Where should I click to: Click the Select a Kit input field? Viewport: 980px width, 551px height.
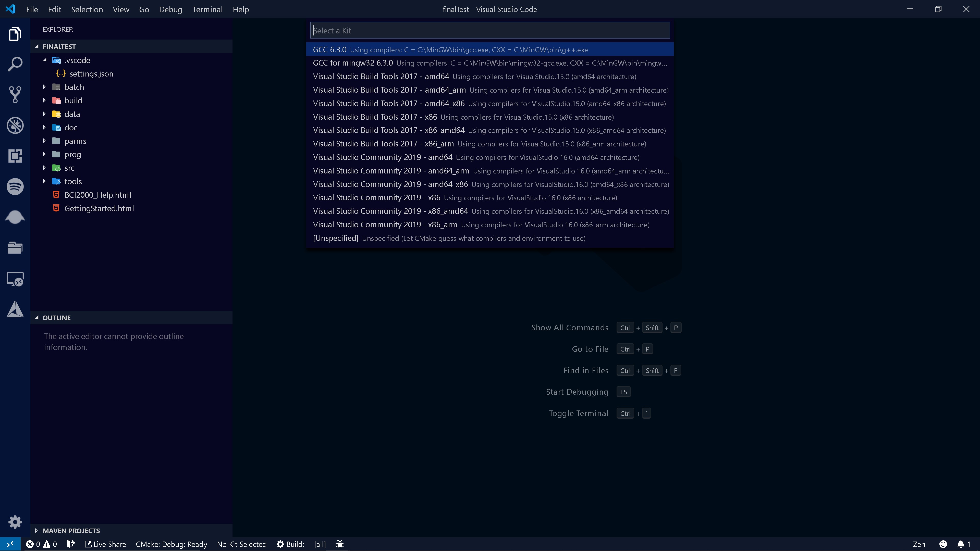pyautogui.click(x=490, y=30)
